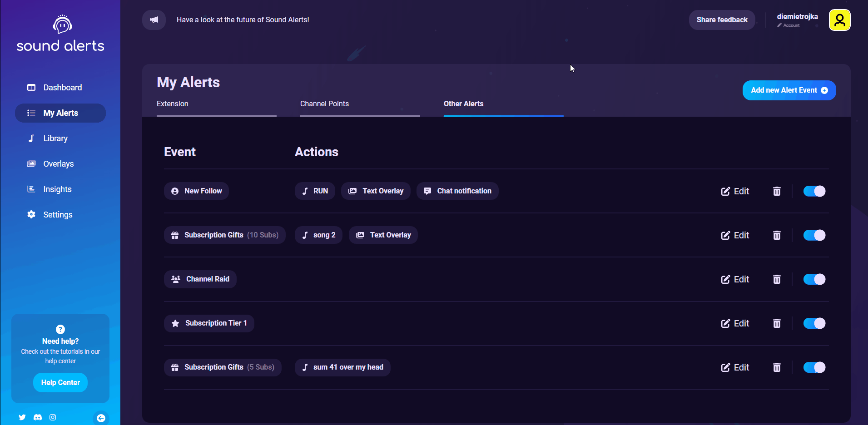Click the help question mark icon

click(60, 329)
